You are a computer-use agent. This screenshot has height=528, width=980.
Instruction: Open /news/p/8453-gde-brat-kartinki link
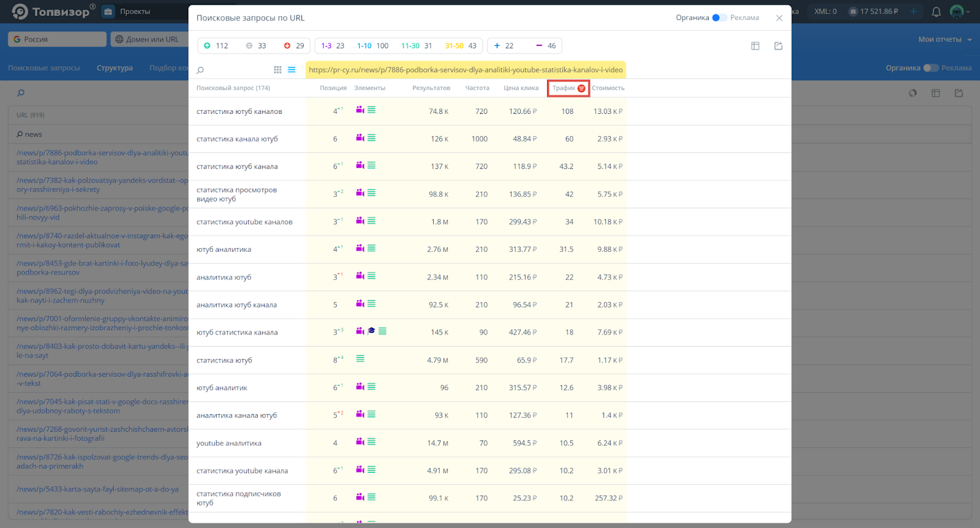[102, 268]
